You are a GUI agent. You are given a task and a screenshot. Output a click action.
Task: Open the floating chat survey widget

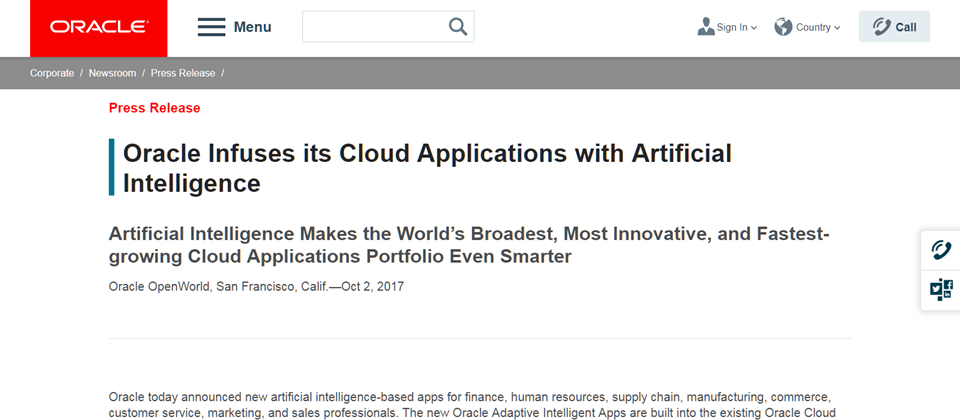(941, 290)
